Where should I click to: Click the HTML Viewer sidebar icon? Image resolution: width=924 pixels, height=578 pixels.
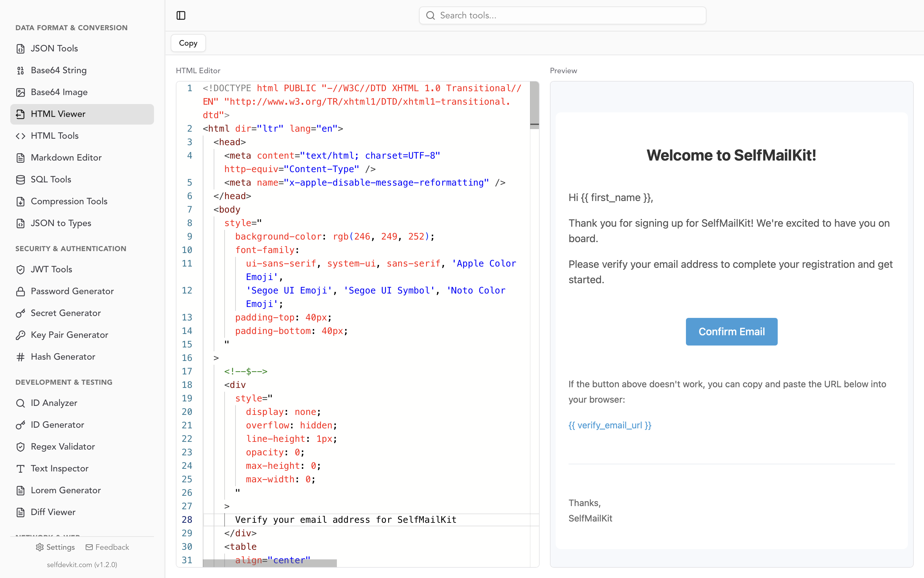21,114
